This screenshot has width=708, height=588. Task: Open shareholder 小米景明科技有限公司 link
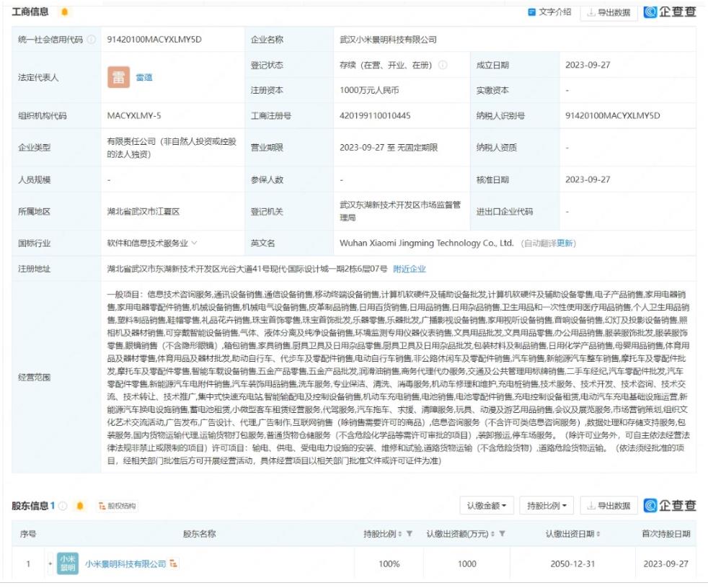125,563
